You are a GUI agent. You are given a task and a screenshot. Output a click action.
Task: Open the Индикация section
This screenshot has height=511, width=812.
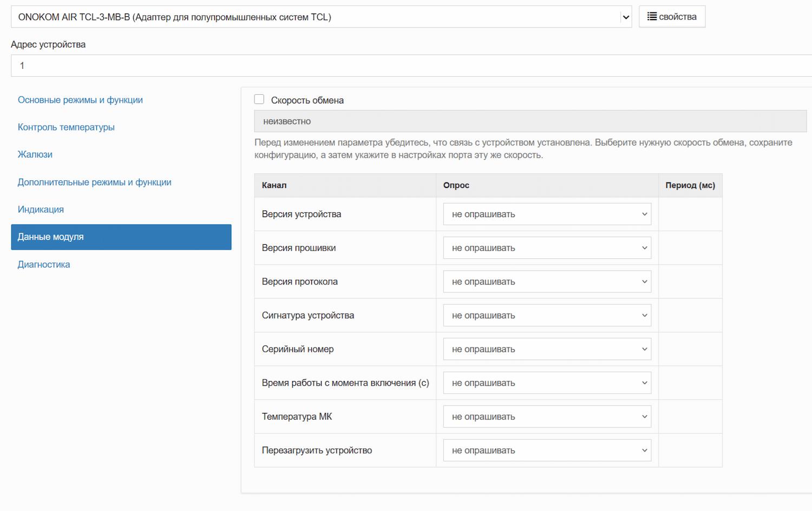tap(41, 209)
